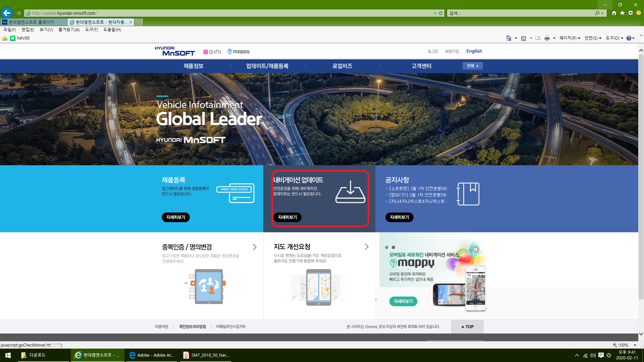The height and width of the screenshot is (362, 644).
Task: Open the 페이지(P) dropdown menu
Action: click(x=570, y=38)
